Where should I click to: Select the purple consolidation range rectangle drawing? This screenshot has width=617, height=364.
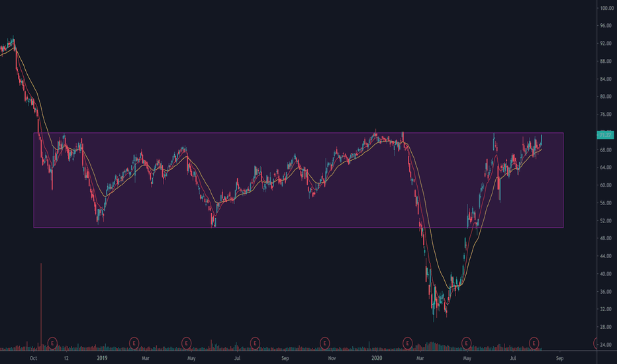click(299, 180)
